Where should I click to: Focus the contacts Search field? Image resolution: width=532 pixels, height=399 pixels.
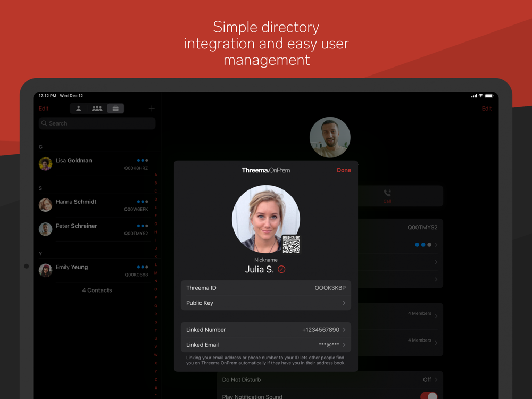coord(97,123)
